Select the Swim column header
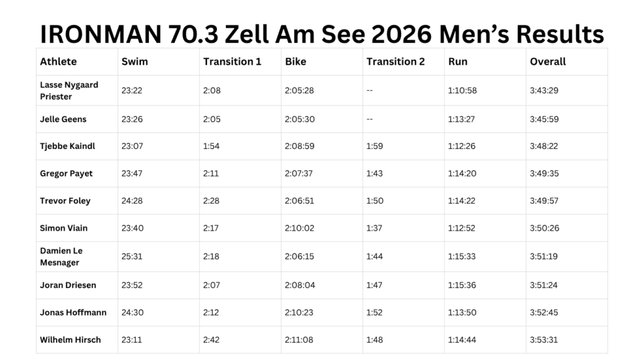Image resolution: width=644 pixels, height=362 pixels. click(x=135, y=62)
